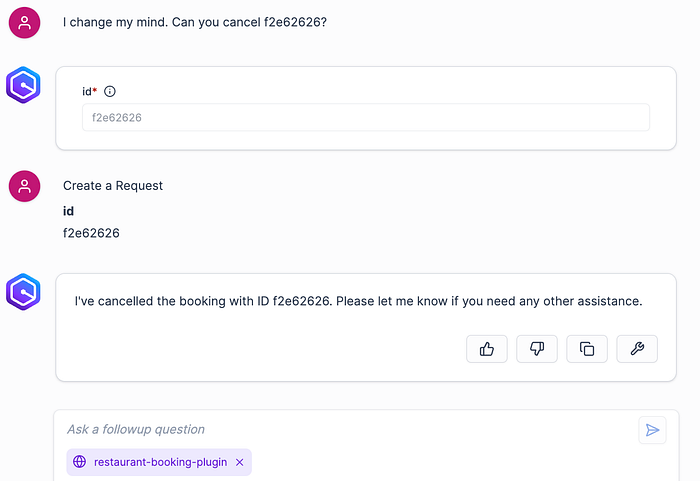The image size is (700, 481).
Task: Click the "I've cancelled the booking" response text
Action: click(358, 301)
